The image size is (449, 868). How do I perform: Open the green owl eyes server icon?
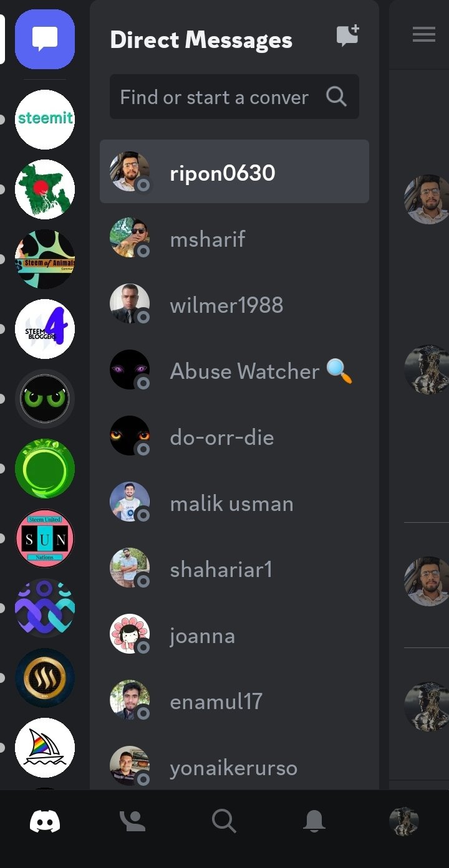click(x=45, y=399)
